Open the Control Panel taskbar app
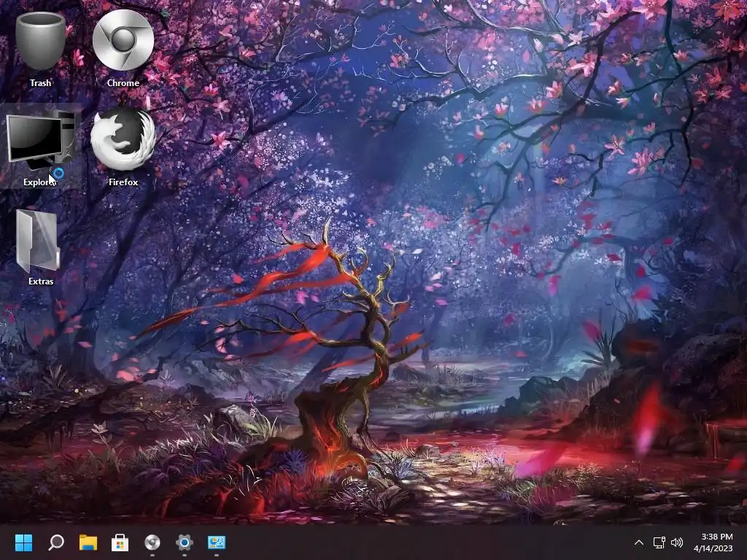Screen dimensions: 747x560 point(216,542)
